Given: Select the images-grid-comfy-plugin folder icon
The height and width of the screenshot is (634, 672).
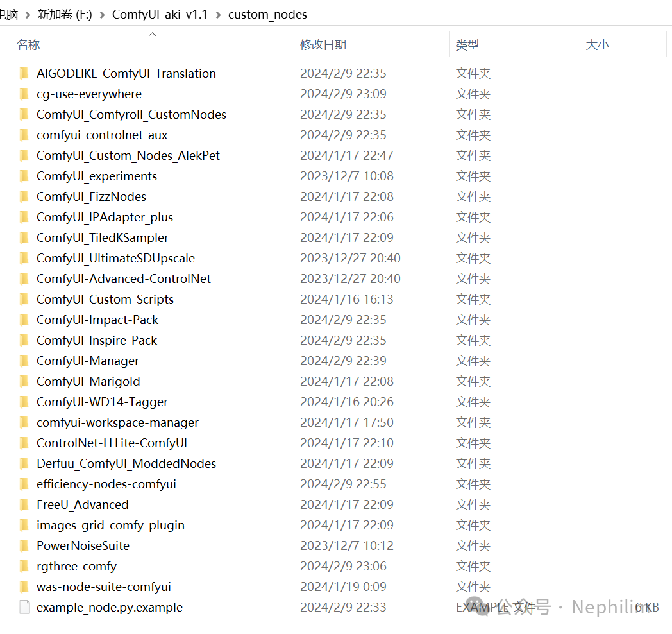Looking at the screenshot, I should [x=24, y=526].
